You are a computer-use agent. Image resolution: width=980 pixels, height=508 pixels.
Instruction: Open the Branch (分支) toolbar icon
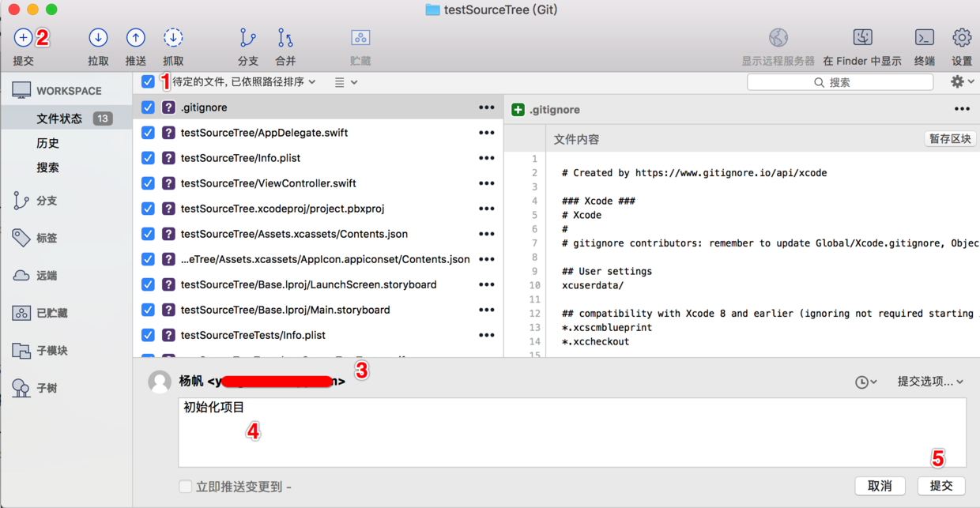coord(248,37)
